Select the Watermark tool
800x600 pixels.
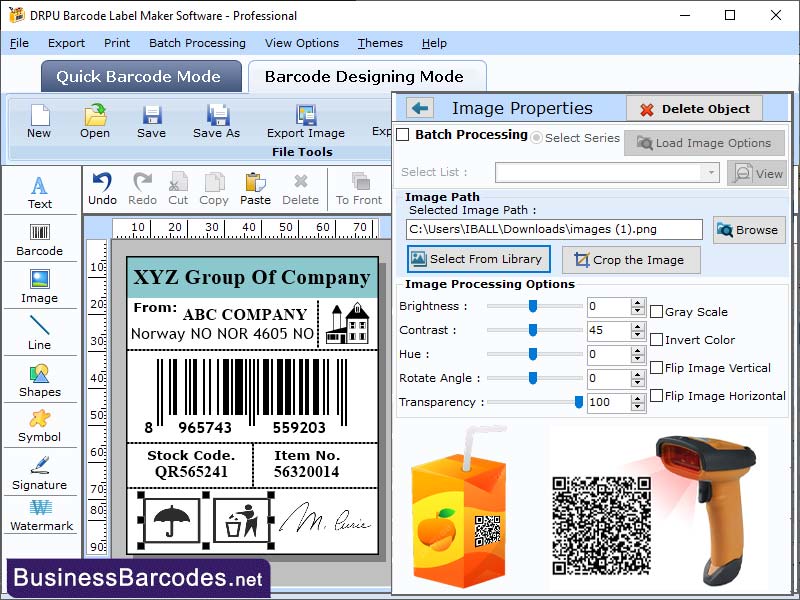[x=41, y=515]
